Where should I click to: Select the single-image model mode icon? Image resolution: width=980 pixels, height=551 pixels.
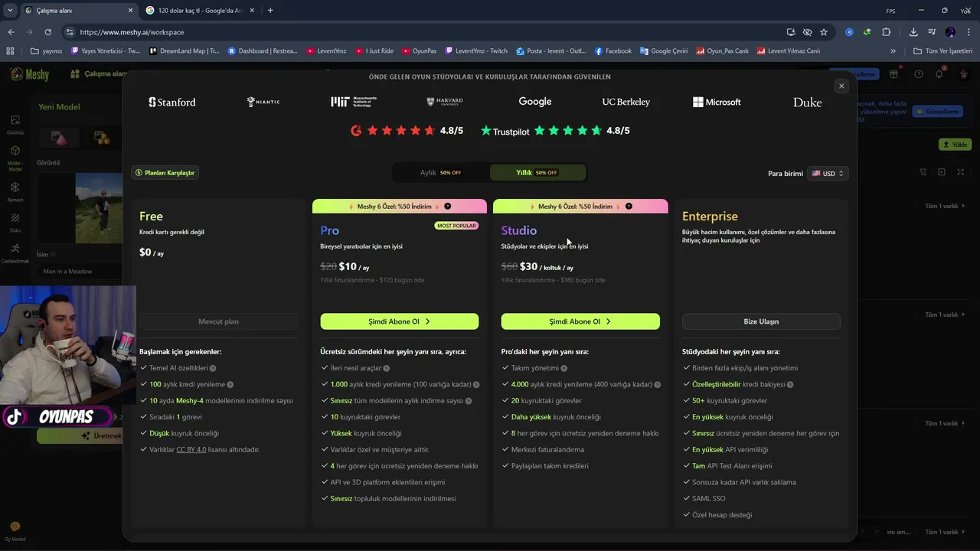(x=60, y=138)
